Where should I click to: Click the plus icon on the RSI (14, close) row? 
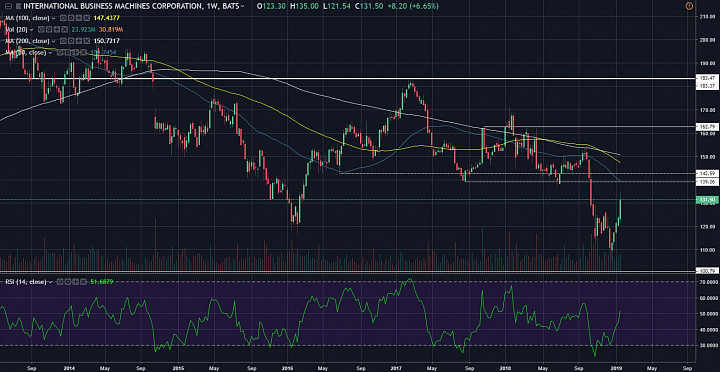[75, 282]
